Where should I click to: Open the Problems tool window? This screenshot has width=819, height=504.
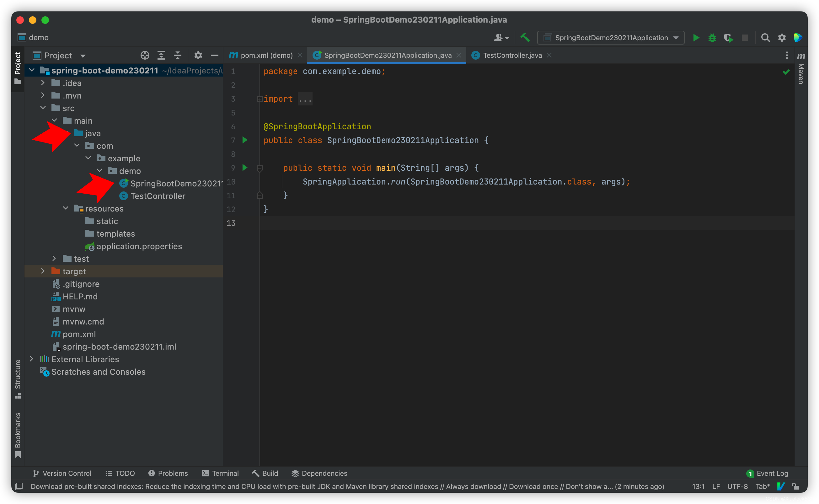[168, 473]
